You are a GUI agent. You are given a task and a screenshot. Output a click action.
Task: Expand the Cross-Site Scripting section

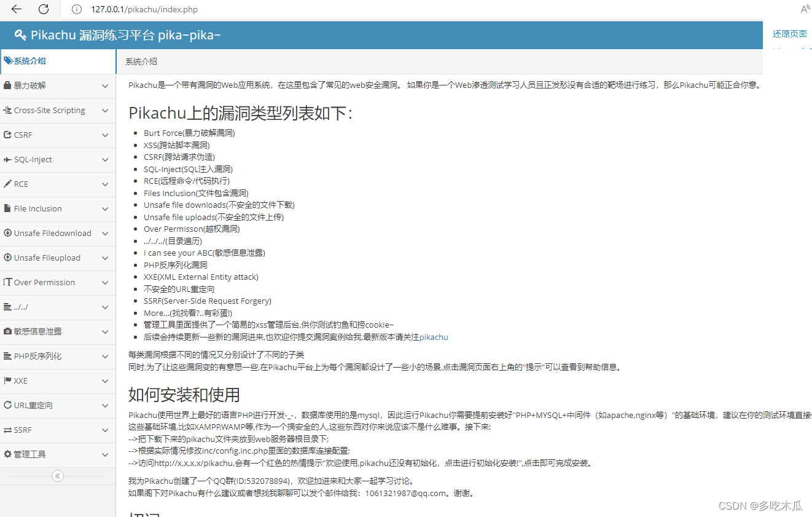tap(104, 111)
